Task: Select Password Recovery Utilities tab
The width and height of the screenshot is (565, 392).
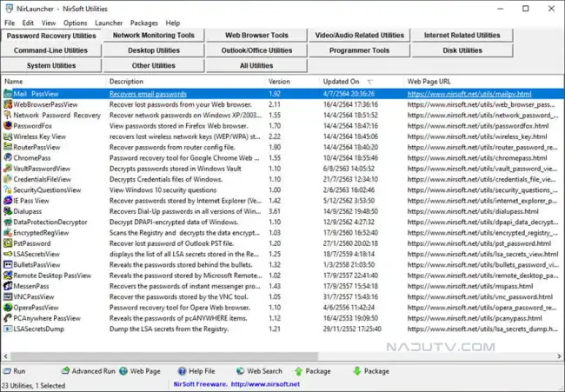Action: [51, 36]
